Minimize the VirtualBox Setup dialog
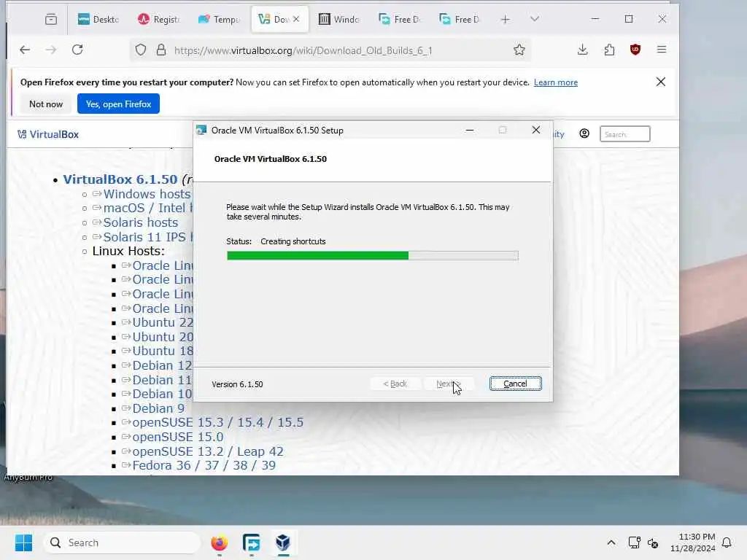The image size is (747, 560). pyautogui.click(x=470, y=130)
